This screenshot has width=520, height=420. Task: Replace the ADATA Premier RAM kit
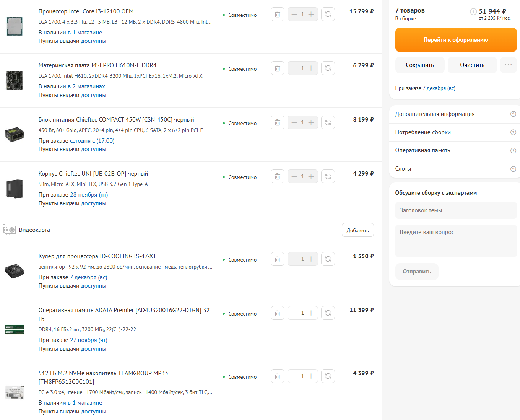[x=328, y=313]
